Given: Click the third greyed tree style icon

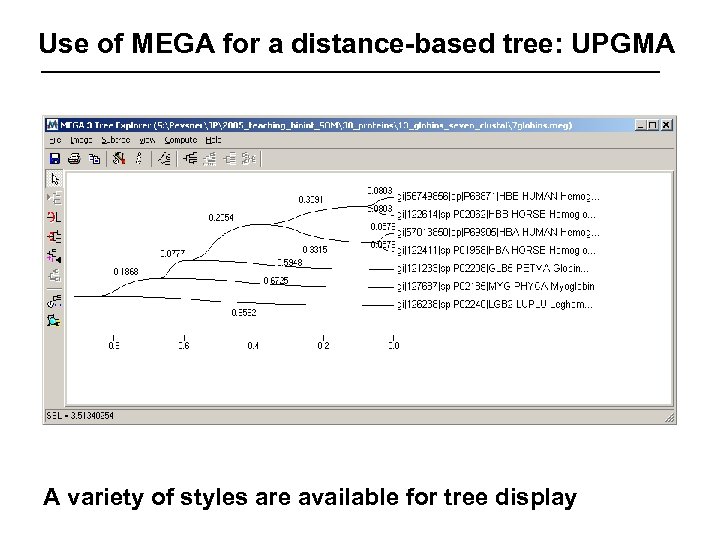Looking at the screenshot, I should [230, 159].
